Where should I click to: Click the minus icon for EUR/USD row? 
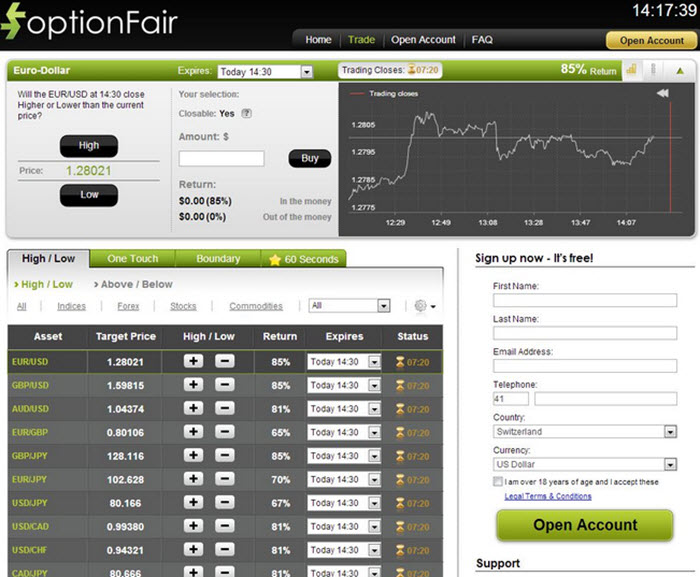click(225, 361)
